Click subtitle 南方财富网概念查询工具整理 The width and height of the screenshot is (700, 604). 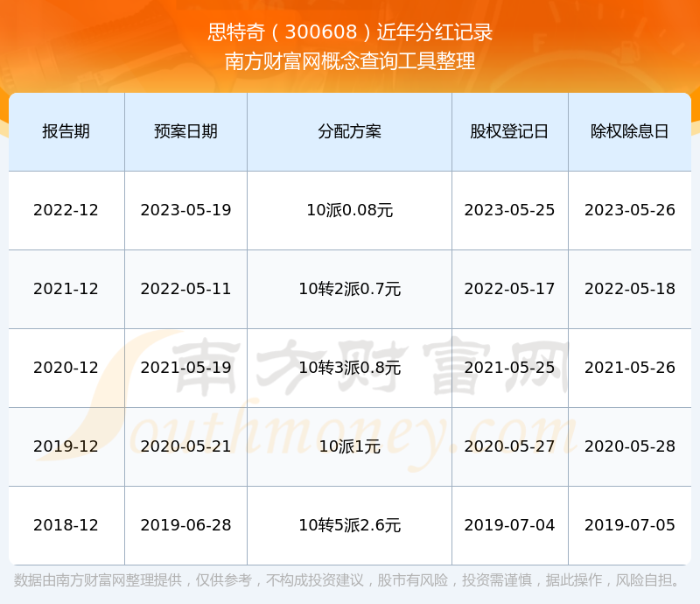pyautogui.click(x=350, y=61)
